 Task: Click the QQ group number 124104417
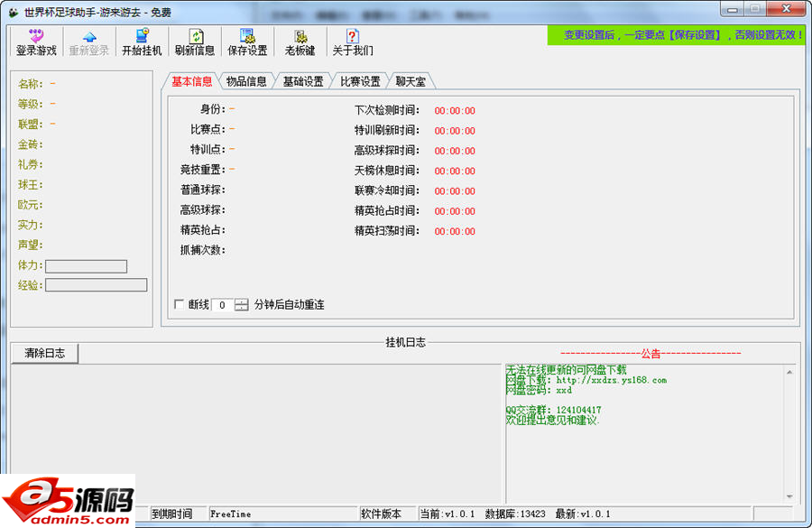click(579, 410)
